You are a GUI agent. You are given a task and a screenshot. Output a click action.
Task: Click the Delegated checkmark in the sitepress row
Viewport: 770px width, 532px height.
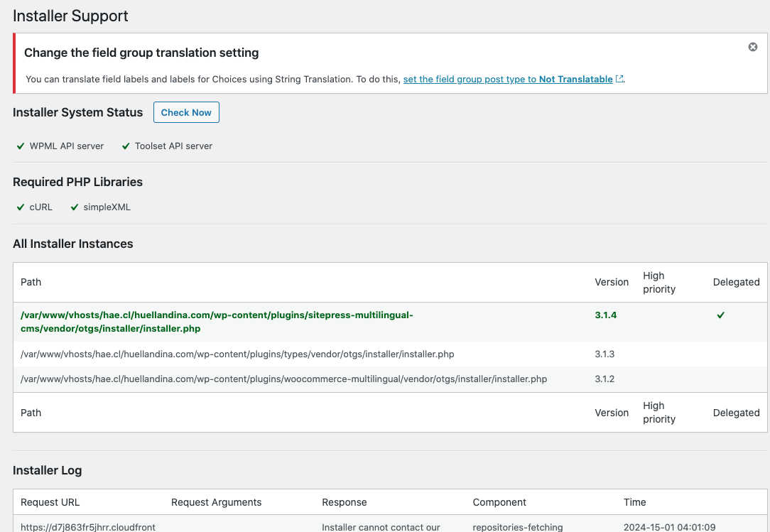(x=720, y=315)
